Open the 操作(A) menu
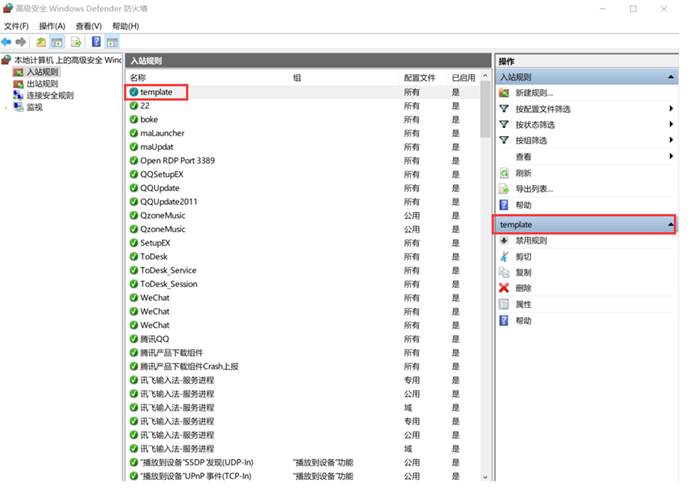This screenshot has height=491, width=692. pyautogui.click(x=52, y=26)
